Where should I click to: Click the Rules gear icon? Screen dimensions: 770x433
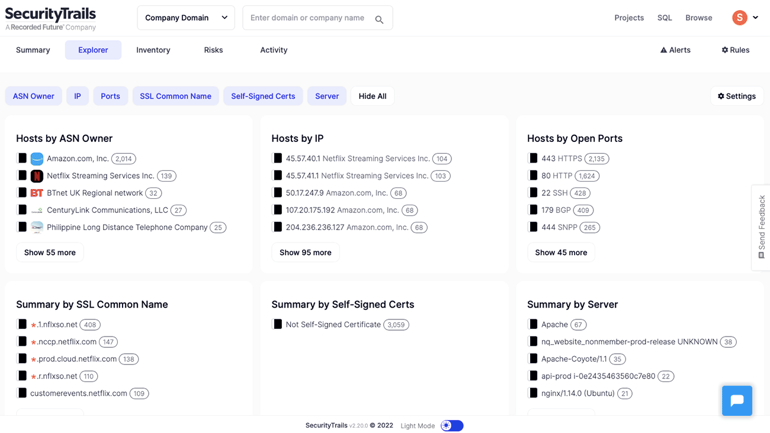point(724,50)
